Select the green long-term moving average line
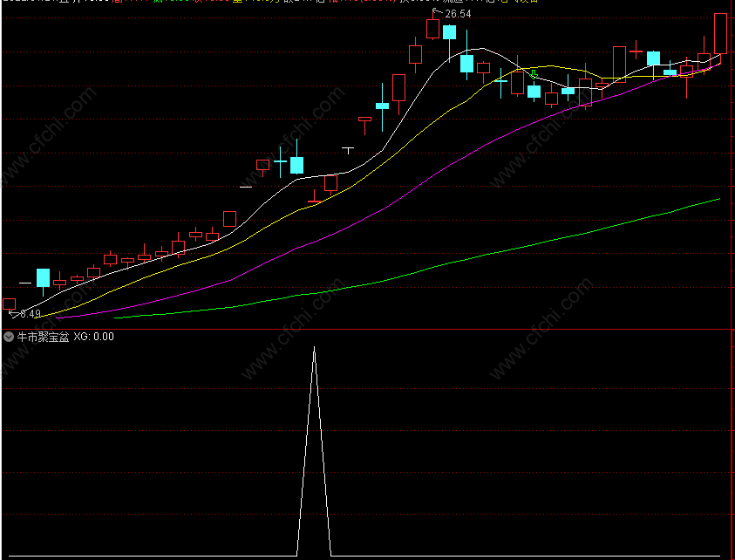 coord(422,270)
